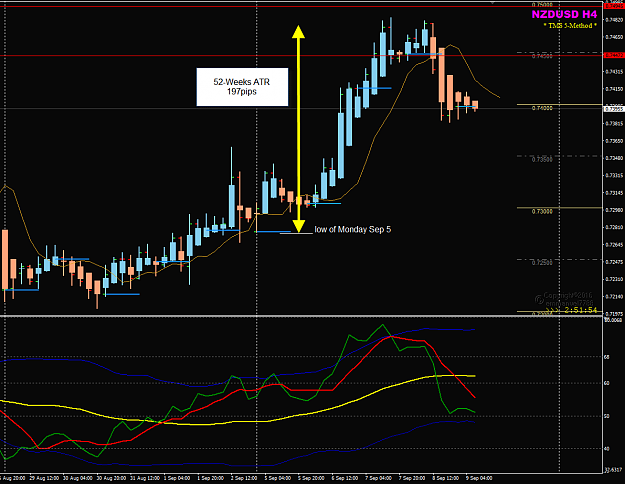Click the current price tag 0.73955
Viewport: 625px width, 484px height.
tap(614, 109)
